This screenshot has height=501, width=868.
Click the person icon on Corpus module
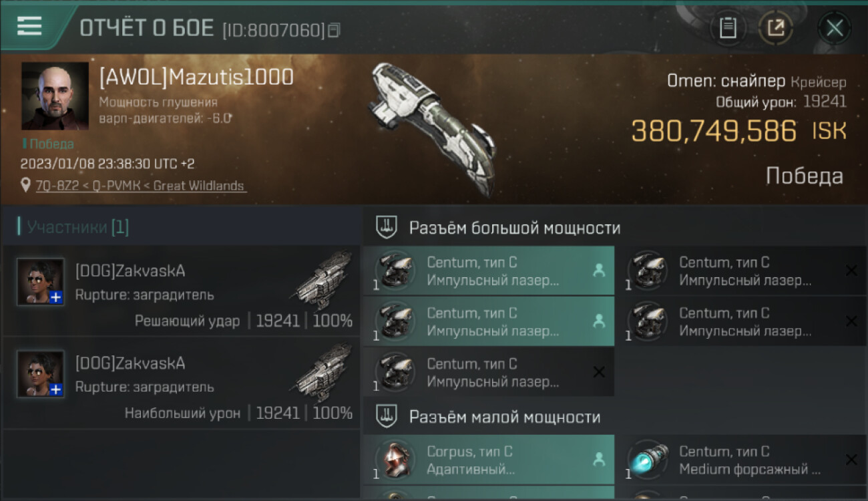599,460
